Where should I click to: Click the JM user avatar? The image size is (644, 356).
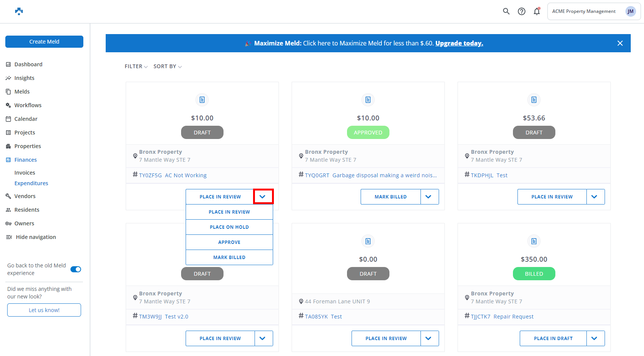630,11
